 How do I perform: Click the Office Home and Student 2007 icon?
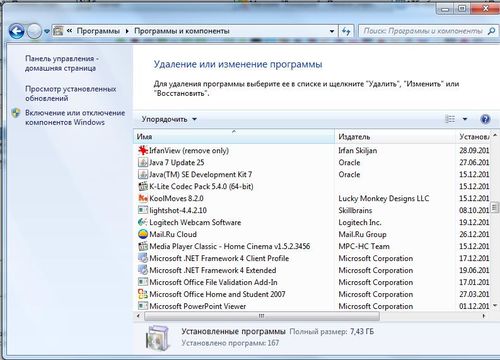pos(143,294)
